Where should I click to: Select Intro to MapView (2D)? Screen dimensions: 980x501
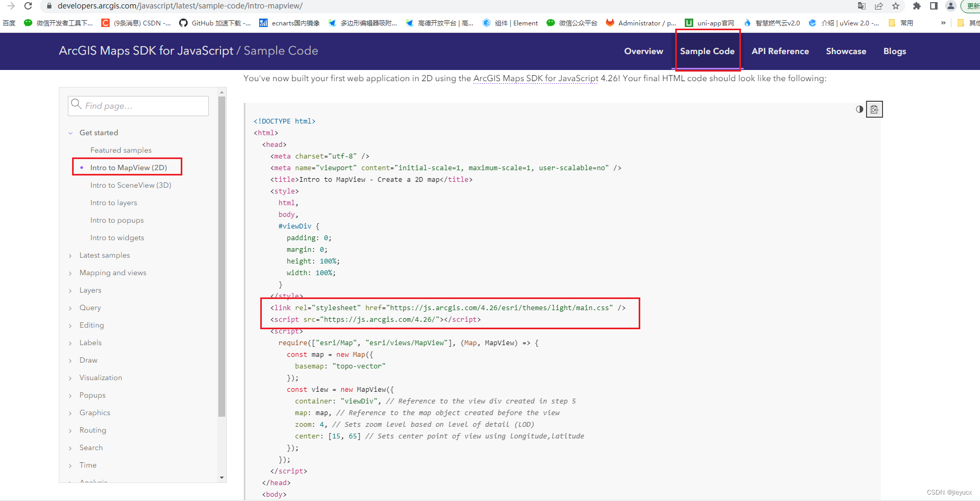coord(129,168)
